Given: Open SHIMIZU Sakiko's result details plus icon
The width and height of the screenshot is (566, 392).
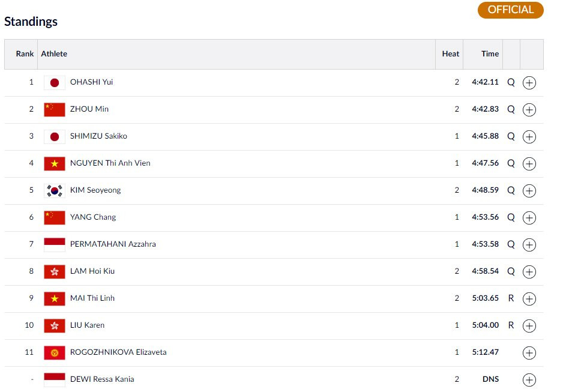Looking at the screenshot, I should (x=529, y=137).
